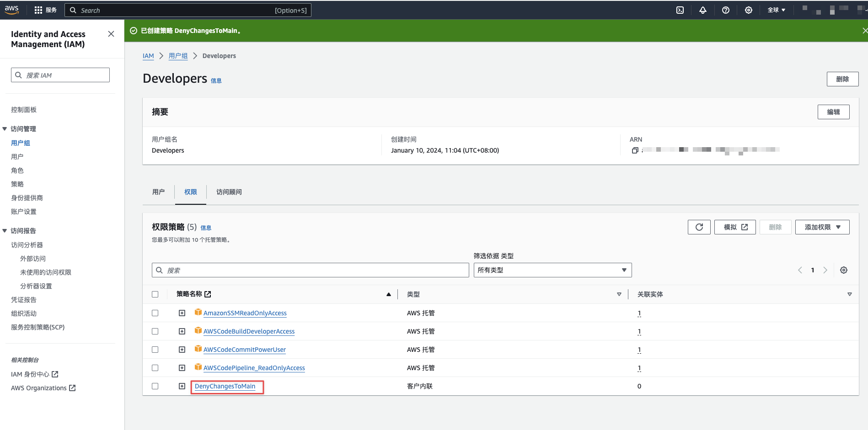Copy the ARN with the copy icon
Screen dimensions: 868x430
click(635, 150)
